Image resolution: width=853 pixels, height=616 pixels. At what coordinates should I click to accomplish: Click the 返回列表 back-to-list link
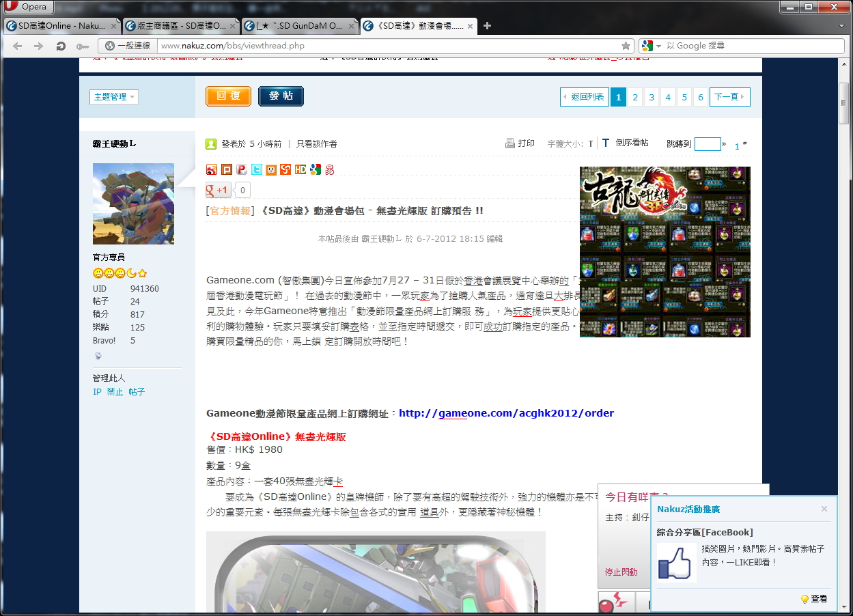click(584, 97)
